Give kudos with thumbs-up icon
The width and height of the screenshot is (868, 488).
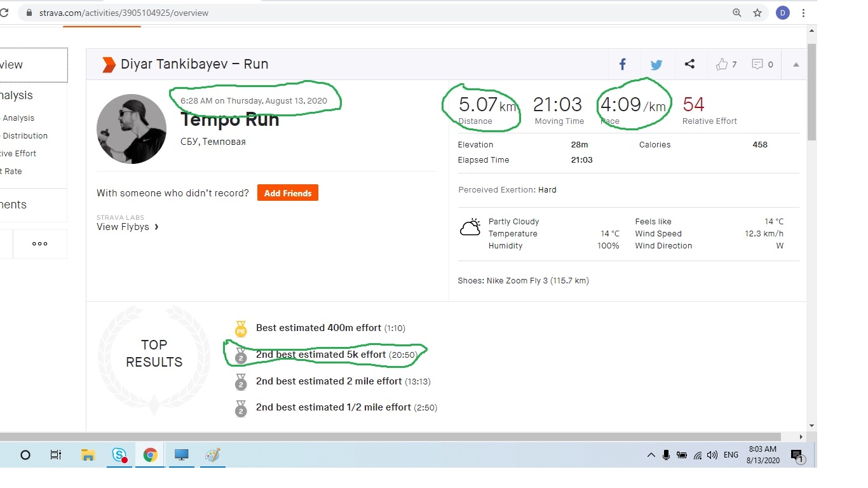[x=722, y=64]
